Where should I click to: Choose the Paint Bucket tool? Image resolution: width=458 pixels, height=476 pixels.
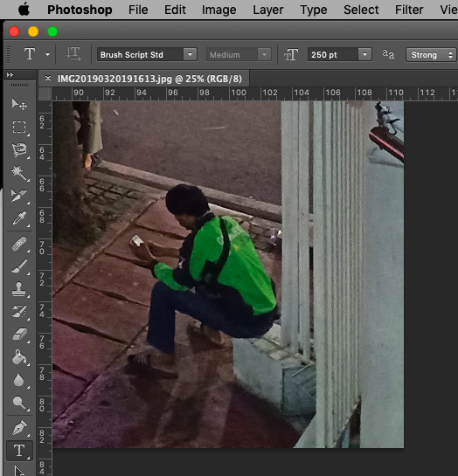pos(19,357)
